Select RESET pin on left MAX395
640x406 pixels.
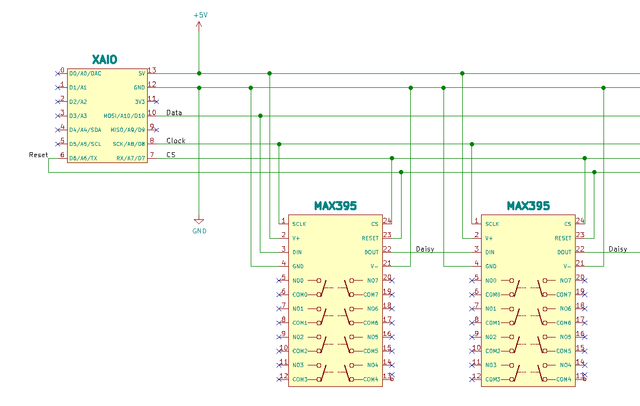point(370,238)
